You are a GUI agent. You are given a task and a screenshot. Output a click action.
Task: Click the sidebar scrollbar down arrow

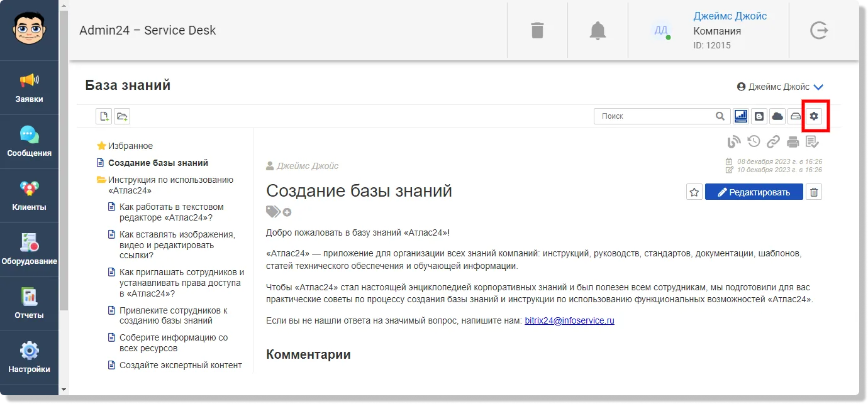tap(63, 390)
